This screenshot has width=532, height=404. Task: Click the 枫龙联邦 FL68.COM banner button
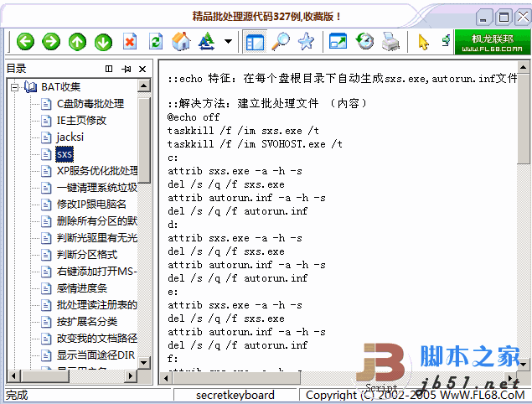pos(491,42)
